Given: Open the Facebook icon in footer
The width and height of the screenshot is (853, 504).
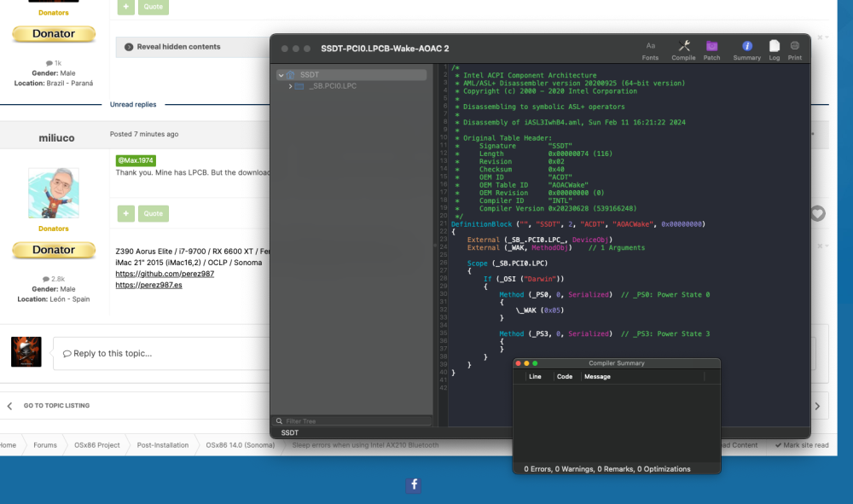Looking at the screenshot, I should point(414,485).
